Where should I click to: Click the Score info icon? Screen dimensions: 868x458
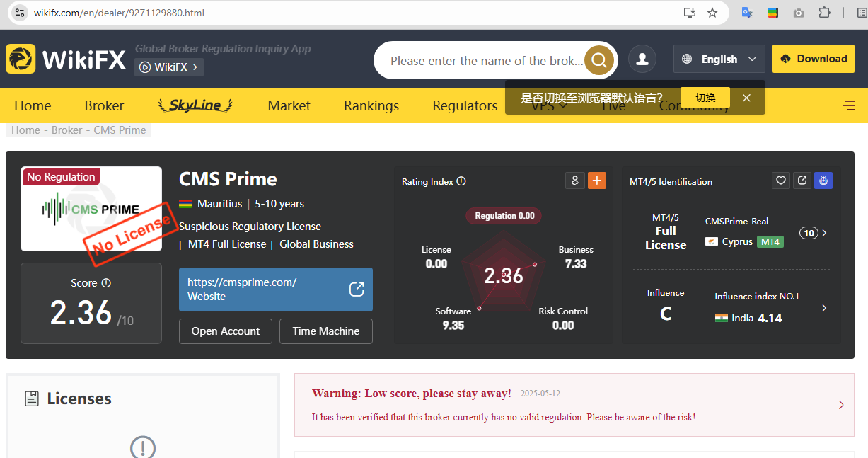(x=106, y=282)
